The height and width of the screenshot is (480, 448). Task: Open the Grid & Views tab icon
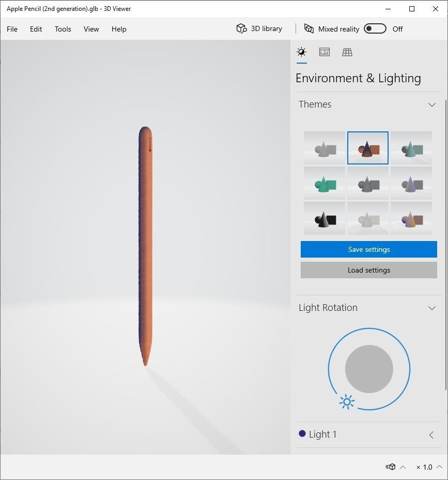point(347,52)
